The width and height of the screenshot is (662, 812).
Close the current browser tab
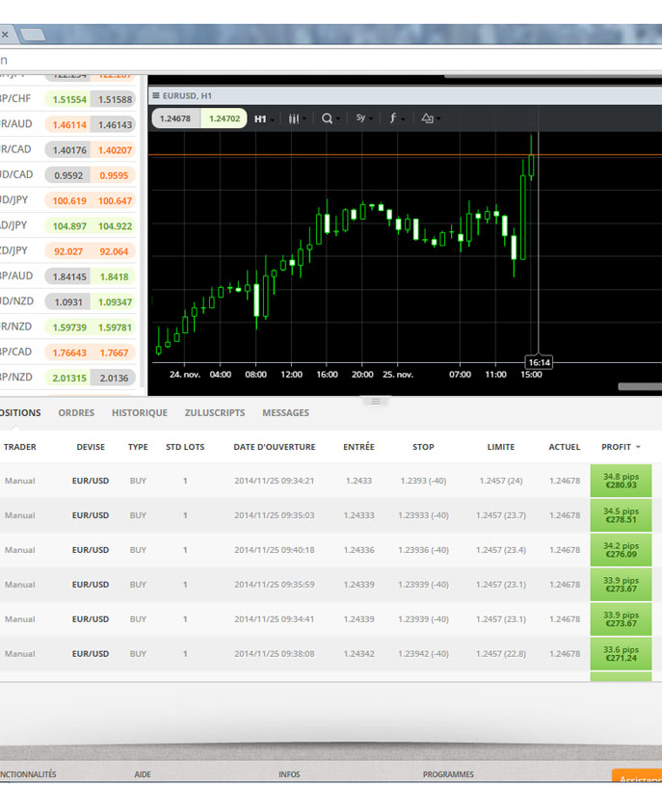(x=5, y=35)
